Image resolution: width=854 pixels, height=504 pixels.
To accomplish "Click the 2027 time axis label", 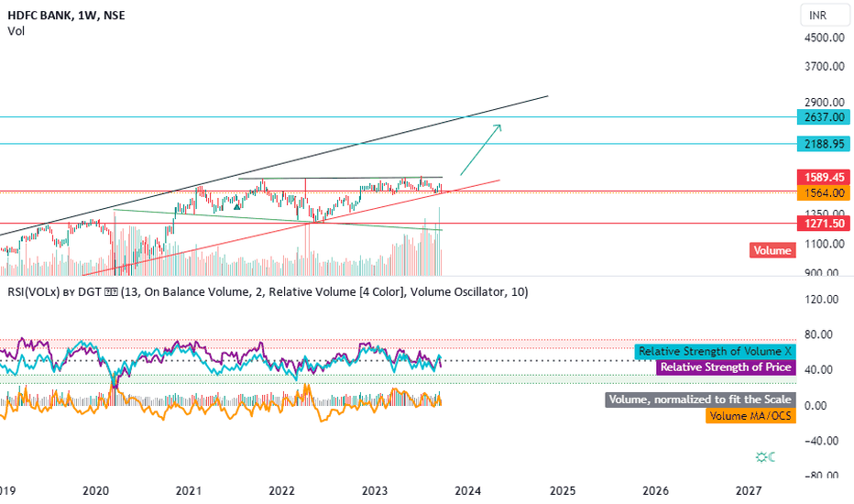I will (749, 491).
